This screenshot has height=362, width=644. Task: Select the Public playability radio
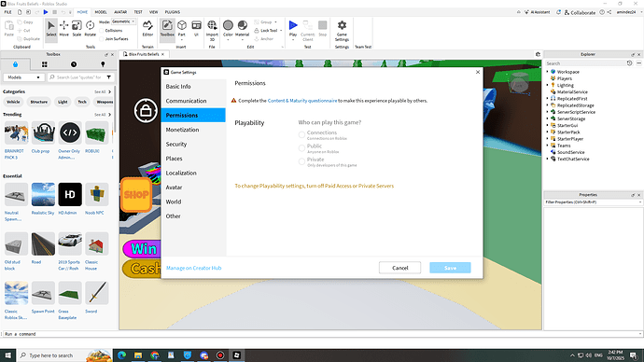(301, 147)
